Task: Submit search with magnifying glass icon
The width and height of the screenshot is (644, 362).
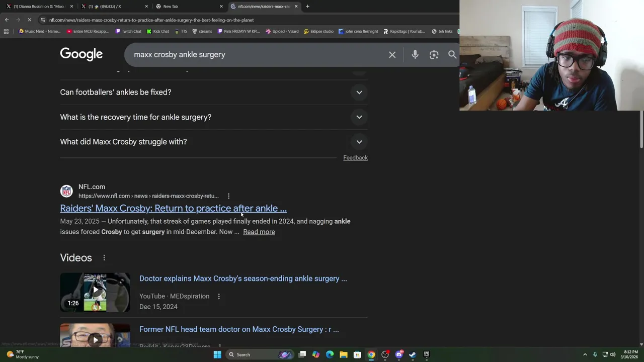Action: [x=452, y=54]
